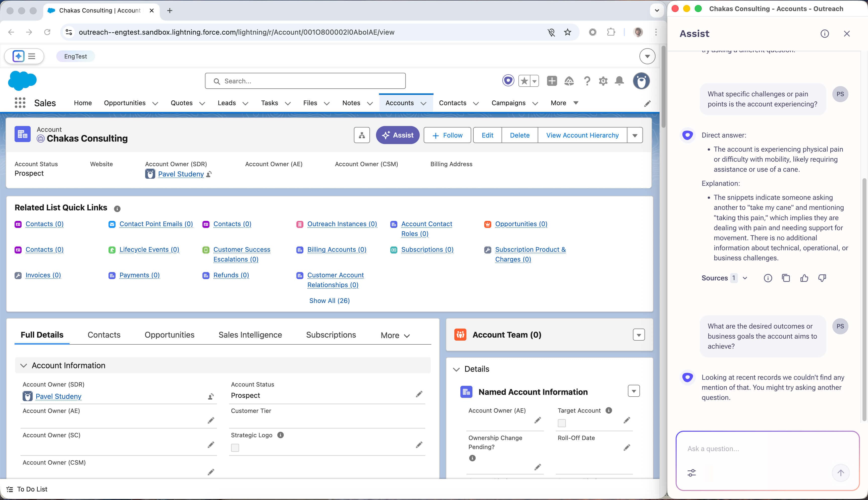The image size is (868, 500).
Task: Open the Show All (26) link
Action: 329,301
